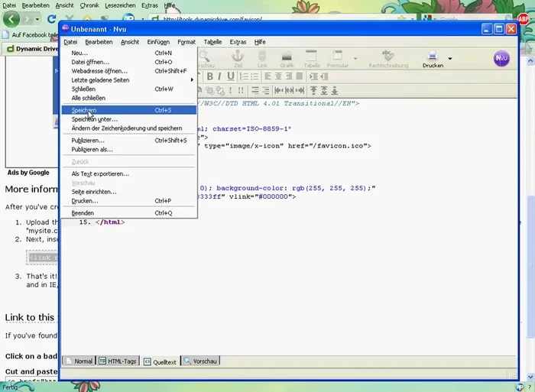Click the Grafik image icon in Nvu
Viewport: 535px width, 392px height.
click(x=287, y=58)
